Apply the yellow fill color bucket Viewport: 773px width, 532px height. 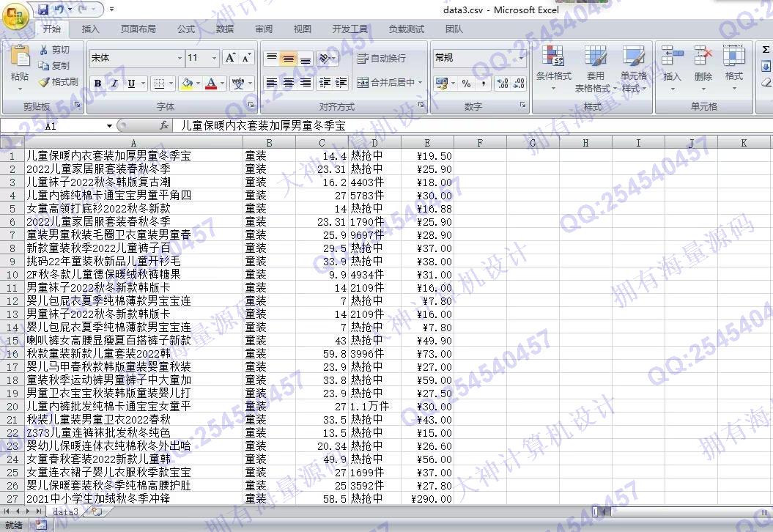187,84
